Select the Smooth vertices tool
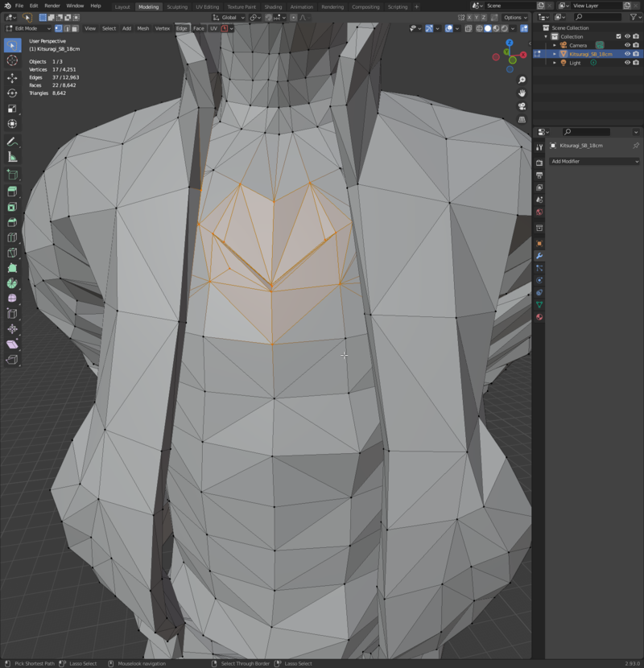This screenshot has width=644, height=668. tap(12, 299)
